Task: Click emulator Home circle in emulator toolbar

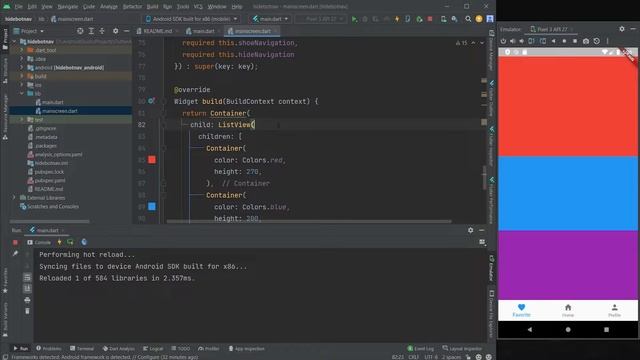Action: click(564, 41)
